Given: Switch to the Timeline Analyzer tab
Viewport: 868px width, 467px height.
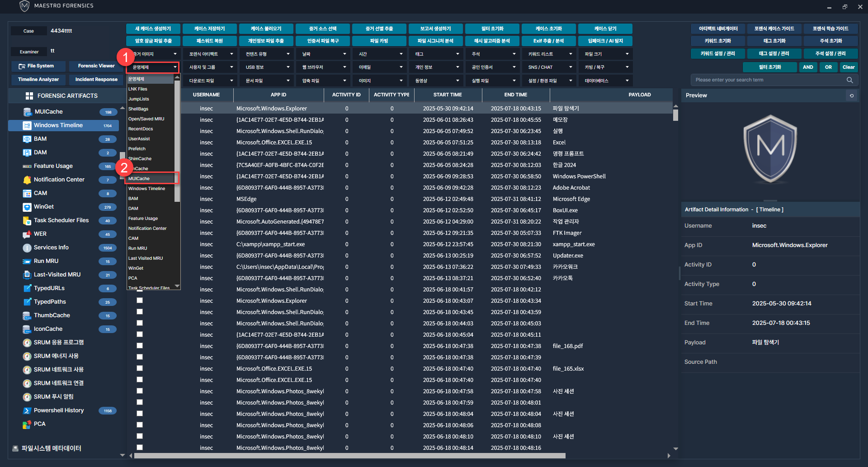Looking at the screenshot, I should [38, 80].
